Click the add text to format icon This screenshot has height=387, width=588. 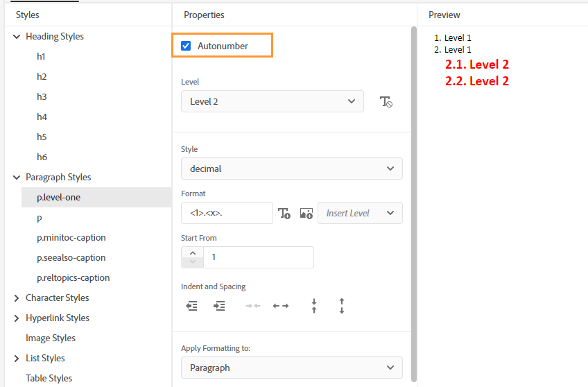click(x=284, y=214)
